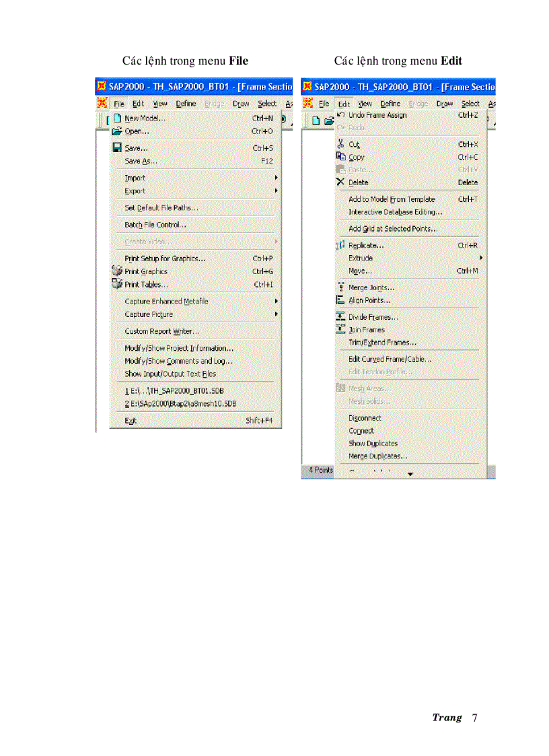Click the Copy icon in Edit menu
Screen dimensions: 549x756
(x=340, y=157)
